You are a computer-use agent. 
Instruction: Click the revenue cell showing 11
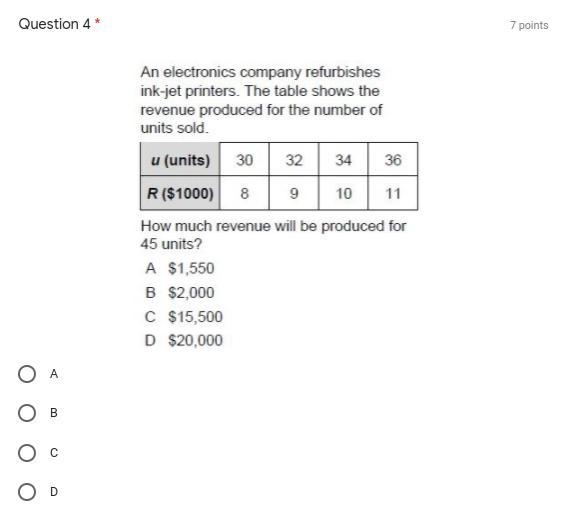pyautogui.click(x=393, y=193)
